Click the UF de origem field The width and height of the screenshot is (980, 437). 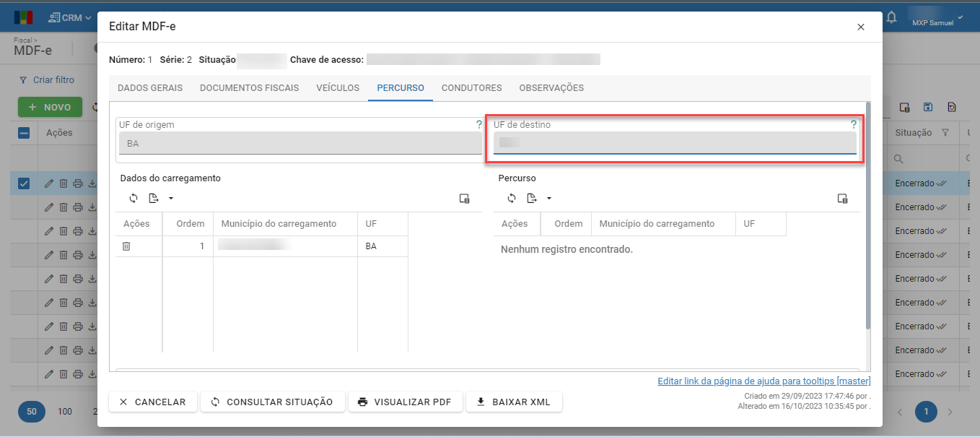(x=299, y=143)
